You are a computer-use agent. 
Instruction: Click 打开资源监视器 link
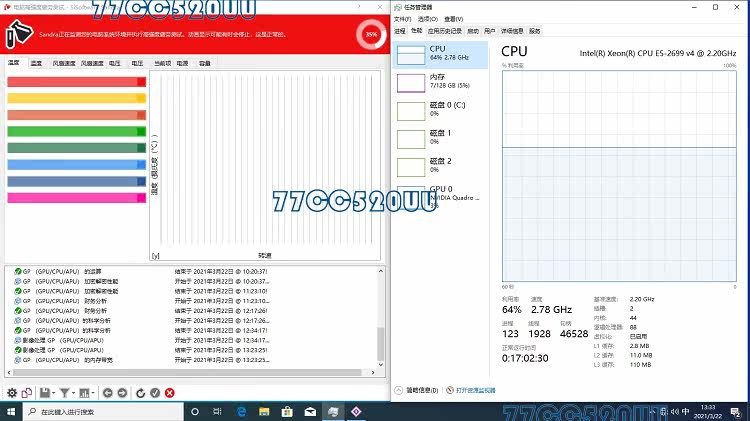coord(475,390)
